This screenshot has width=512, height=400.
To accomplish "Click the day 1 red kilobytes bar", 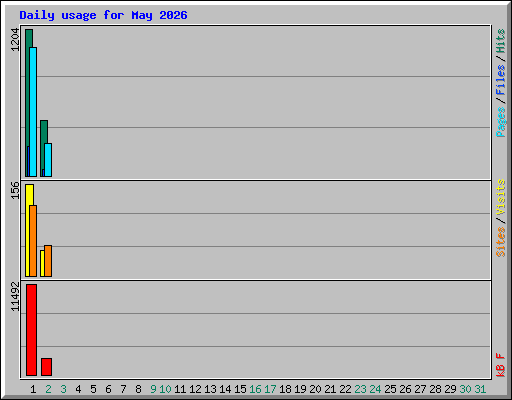I will click(31, 330).
